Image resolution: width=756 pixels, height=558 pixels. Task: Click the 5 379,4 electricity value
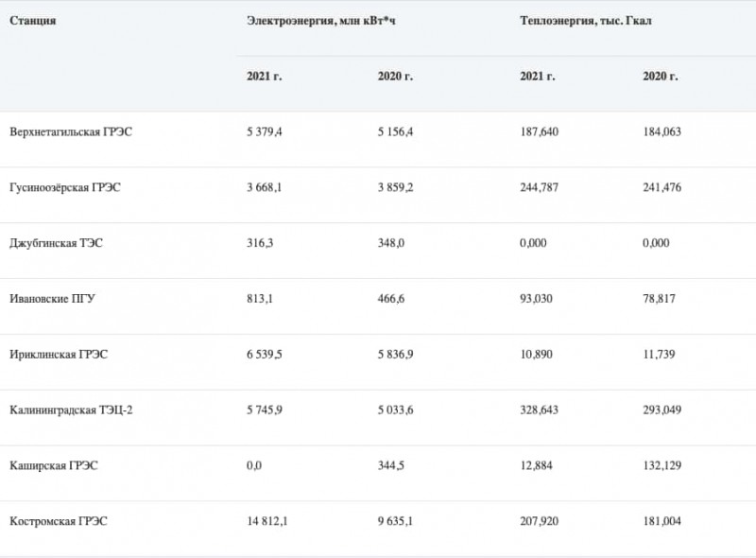tap(264, 132)
